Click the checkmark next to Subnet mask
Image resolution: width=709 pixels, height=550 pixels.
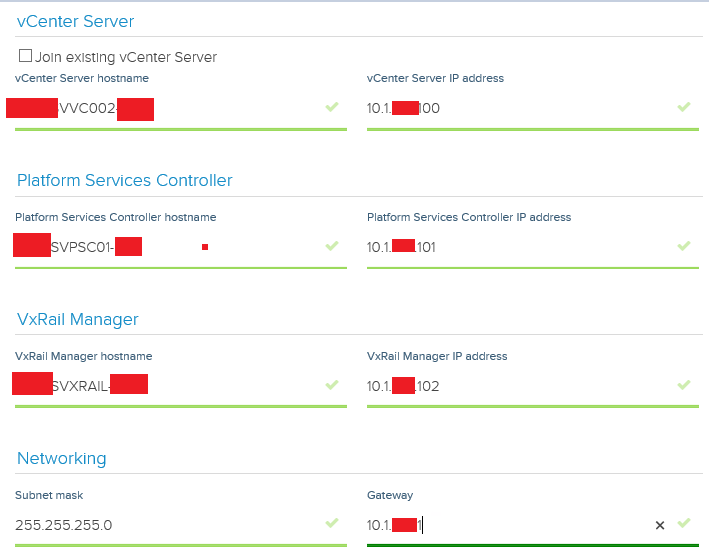[x=332, y=523]
